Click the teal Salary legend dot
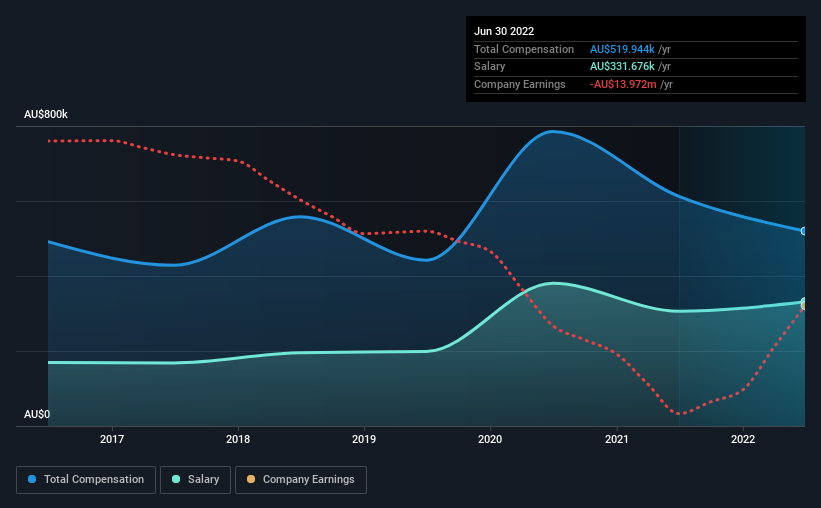The image size is (821, 508). point(176,479)
